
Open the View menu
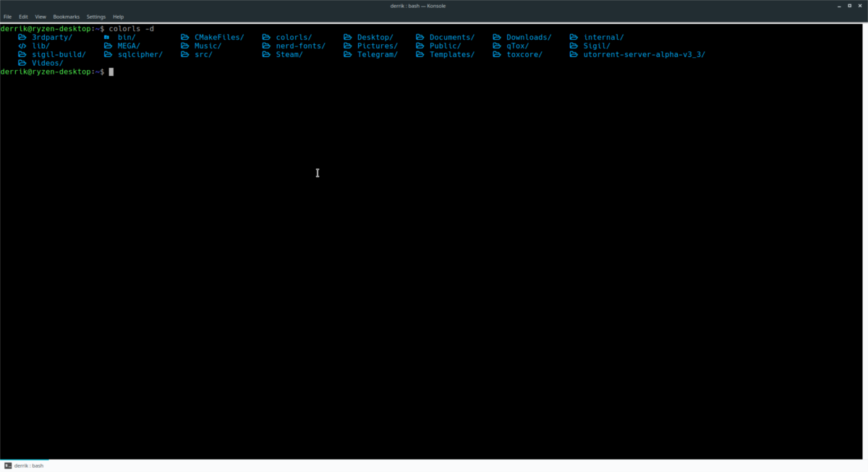pyautogui.click(x=41, y=17)
